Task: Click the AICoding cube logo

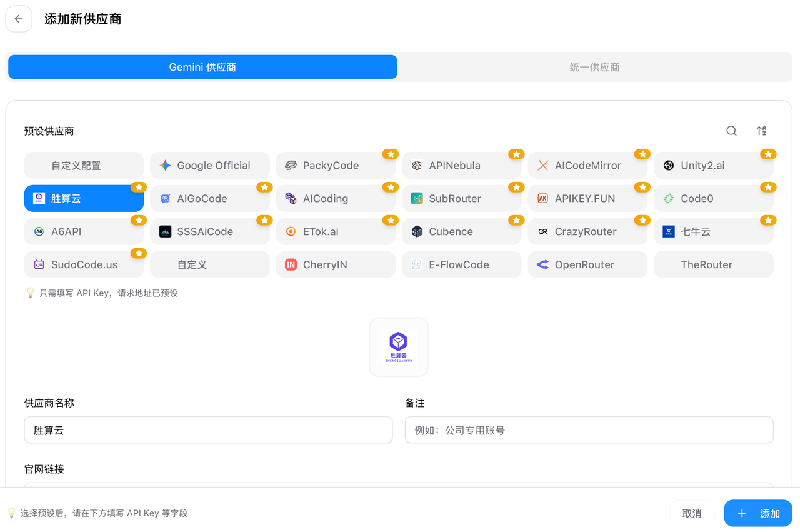Action: coord(291,199)
